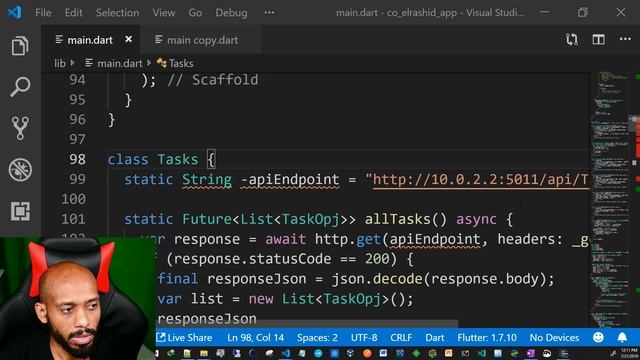Start Live Share from status bar
The image size is (640, 360).
pos(184,338)
